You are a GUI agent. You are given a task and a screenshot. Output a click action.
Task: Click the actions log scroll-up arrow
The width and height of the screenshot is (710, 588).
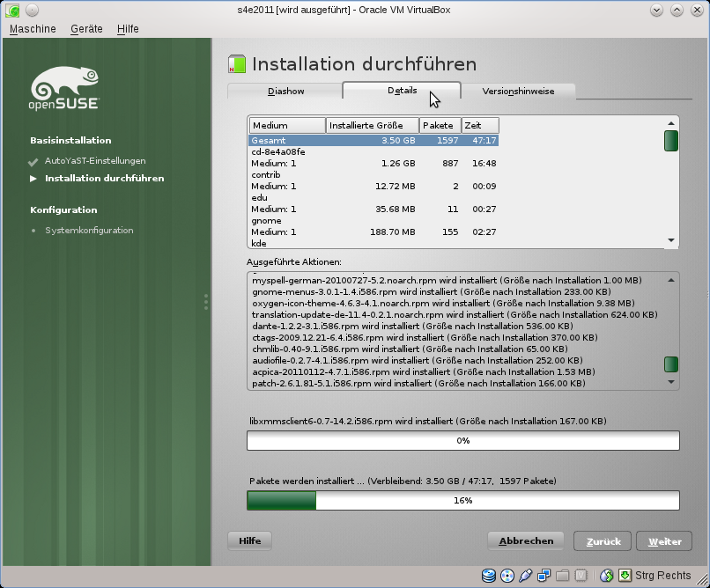coord(671,281)
